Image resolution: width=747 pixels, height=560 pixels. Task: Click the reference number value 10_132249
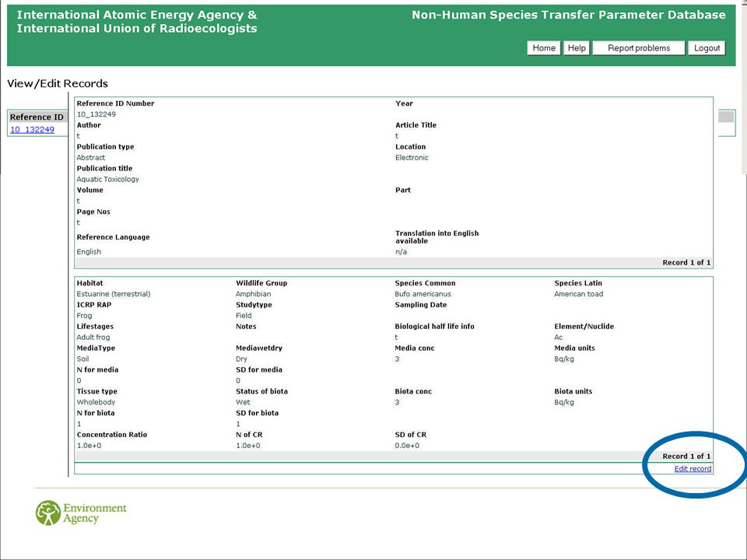(96, 114)
